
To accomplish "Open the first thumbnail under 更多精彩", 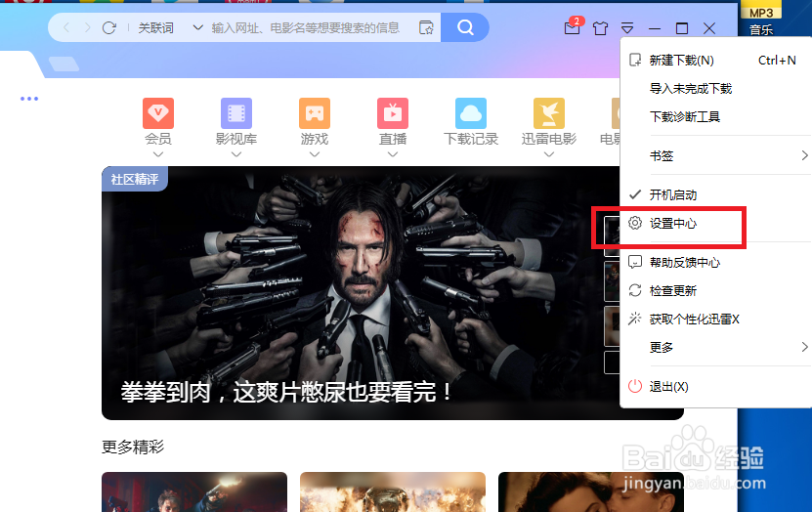I will [x=194, y=491].
